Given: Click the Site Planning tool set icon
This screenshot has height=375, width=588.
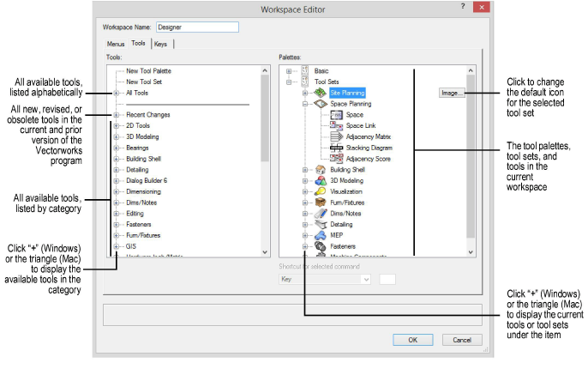Looking at the screenshot, I should (320, 93).
